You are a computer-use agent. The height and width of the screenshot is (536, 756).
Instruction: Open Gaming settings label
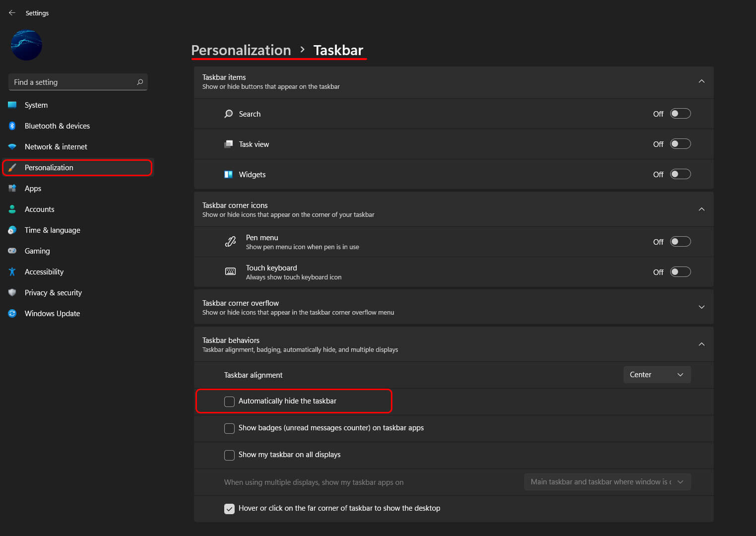pos(37,251)
